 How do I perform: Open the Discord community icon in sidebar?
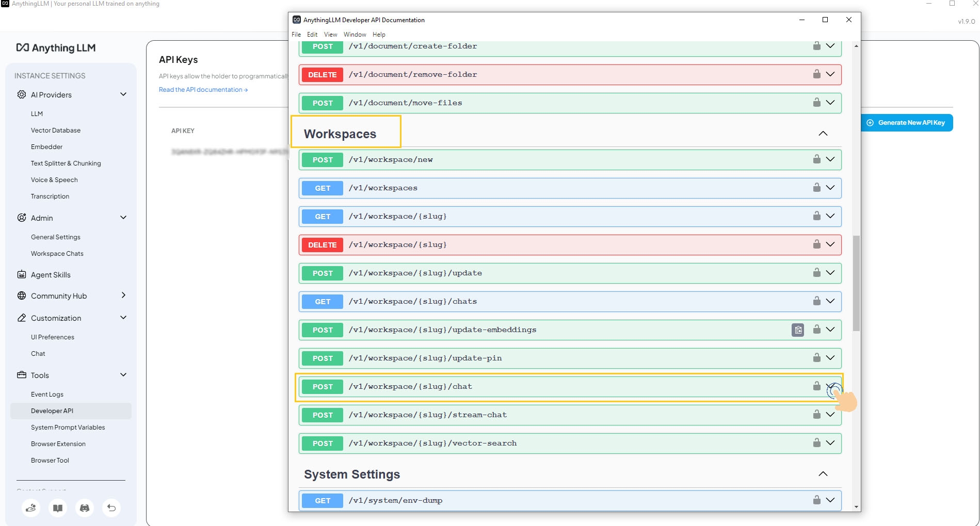coord(85,507)
